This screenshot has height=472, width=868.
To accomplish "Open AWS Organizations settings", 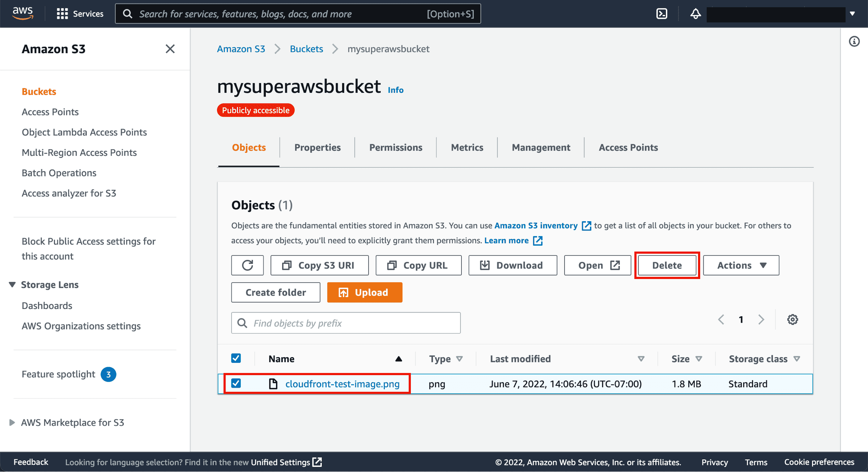I will point(81,326).
